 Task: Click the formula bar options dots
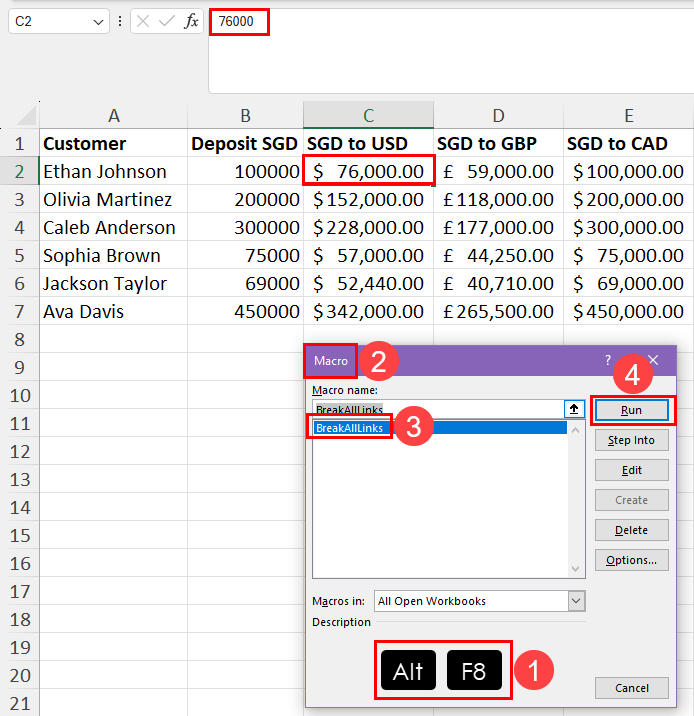(x=120, y=21)
